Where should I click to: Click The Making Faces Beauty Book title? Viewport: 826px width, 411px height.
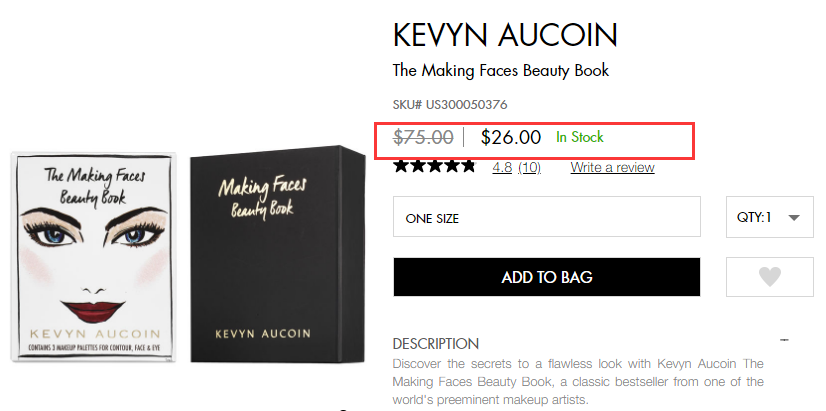pyautogui.click(x=501, y=70)
